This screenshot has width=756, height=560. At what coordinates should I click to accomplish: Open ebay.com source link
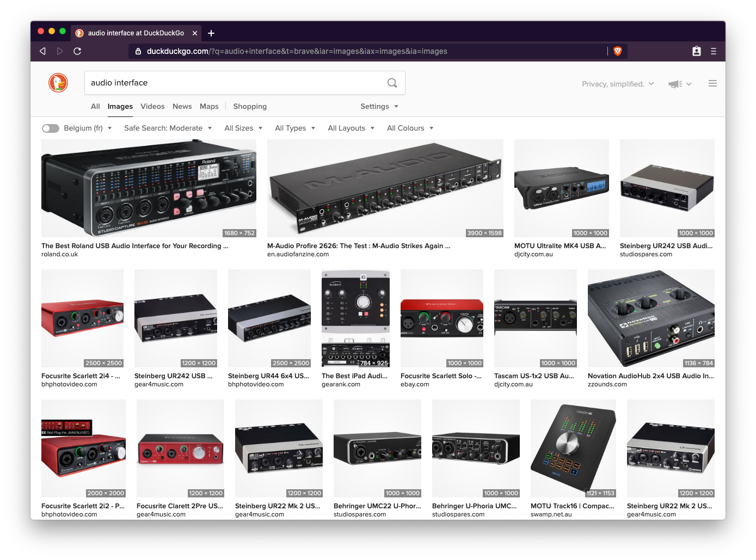pos(415,385)
